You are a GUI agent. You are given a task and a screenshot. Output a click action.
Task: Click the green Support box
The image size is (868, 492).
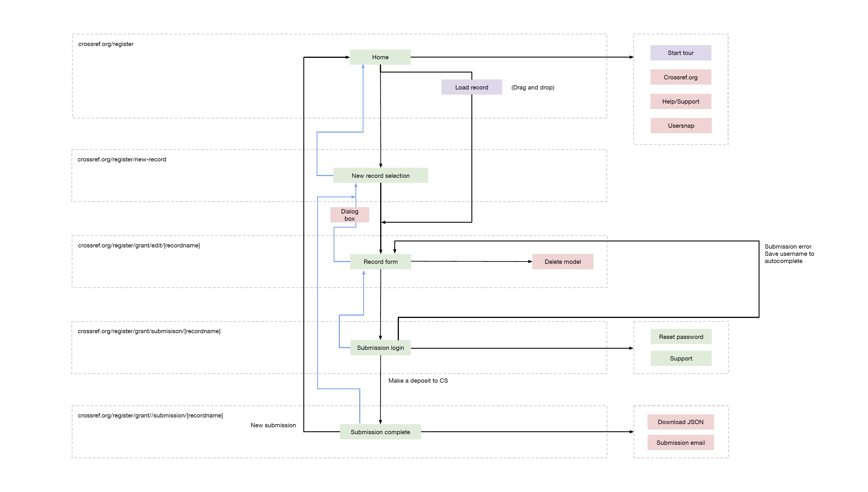click(680, 358)
